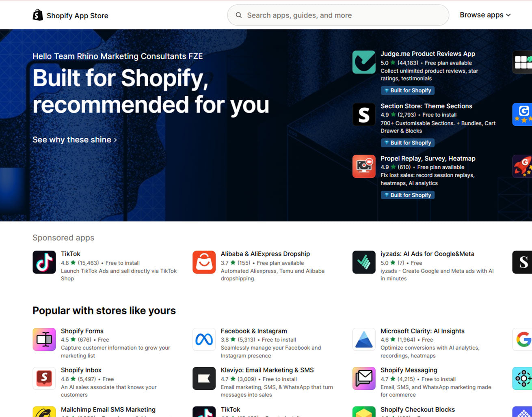
Task: Open the Shopify Forms app title link
Action: click(x=82, y=331)
